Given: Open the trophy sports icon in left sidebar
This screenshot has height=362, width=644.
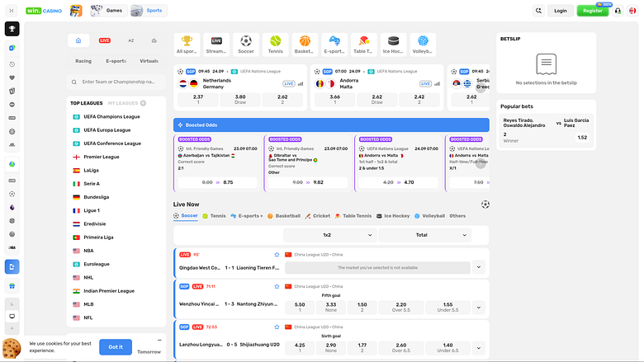Looking at the screenshot, I should [x=12, y=29].
